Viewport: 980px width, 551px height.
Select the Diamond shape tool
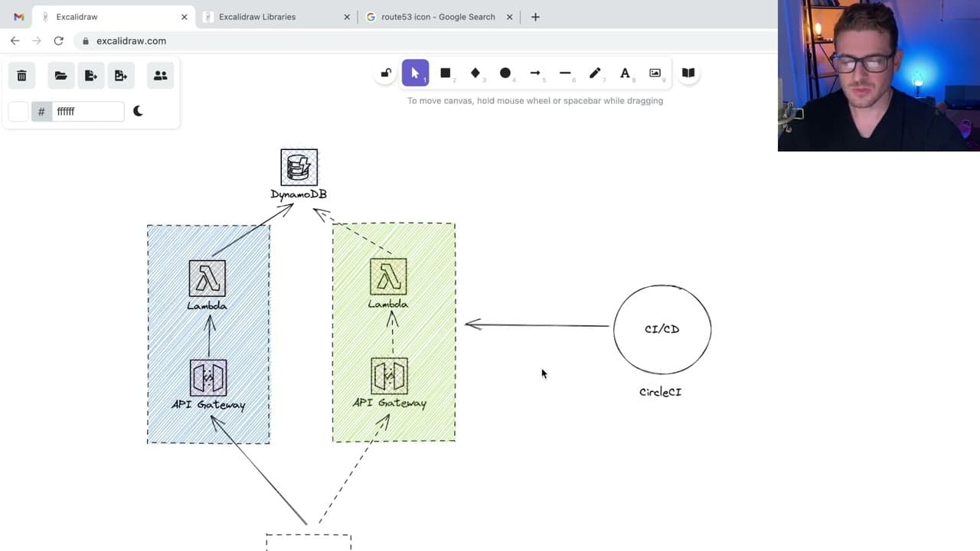coord(475,73)
